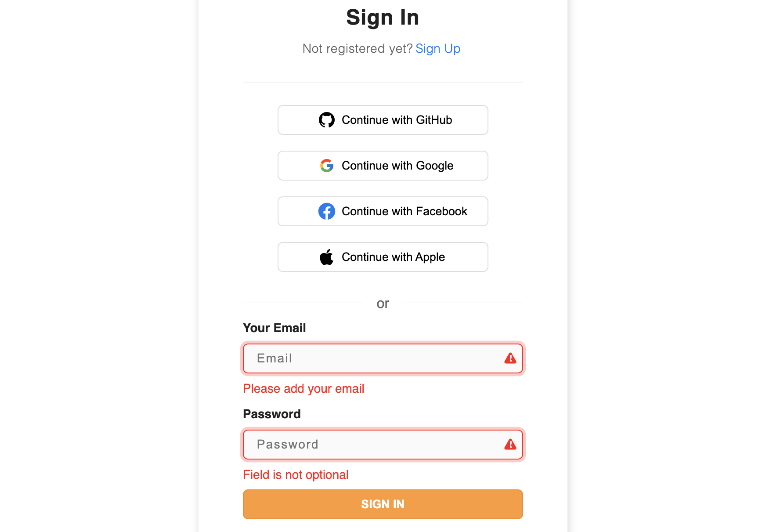784x532 pixels.
Task: Click the Apple logo icon
Action: (327, 257)
